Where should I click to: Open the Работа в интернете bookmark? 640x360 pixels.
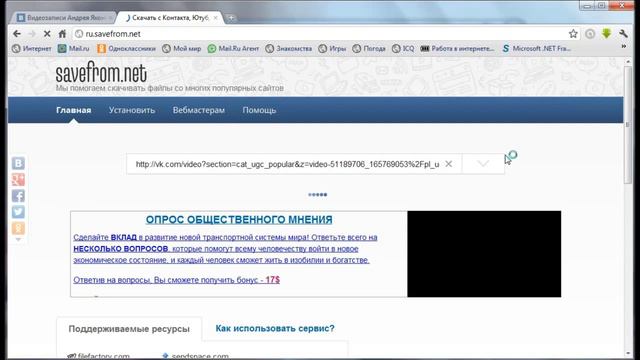click(x=457, y=49)
